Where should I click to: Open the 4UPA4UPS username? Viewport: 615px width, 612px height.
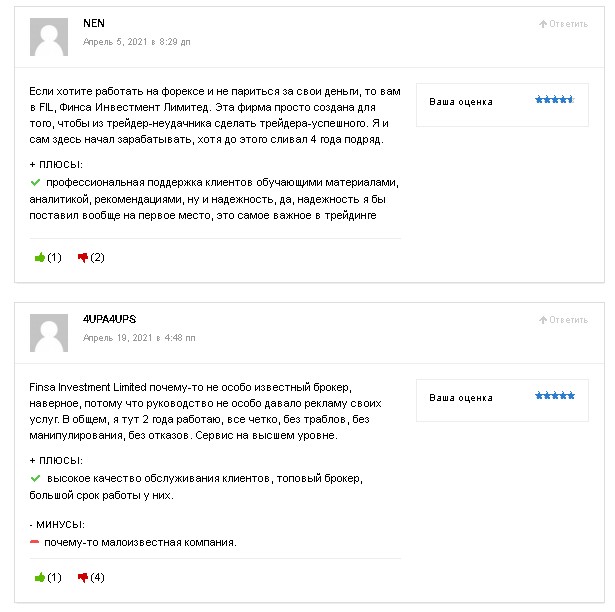click(x=109, y=319)
